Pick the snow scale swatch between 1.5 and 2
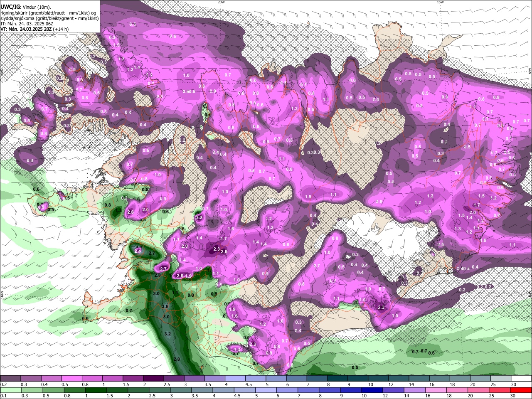The height and width of the screenshot is (399, 532). (x=133, y=378)
